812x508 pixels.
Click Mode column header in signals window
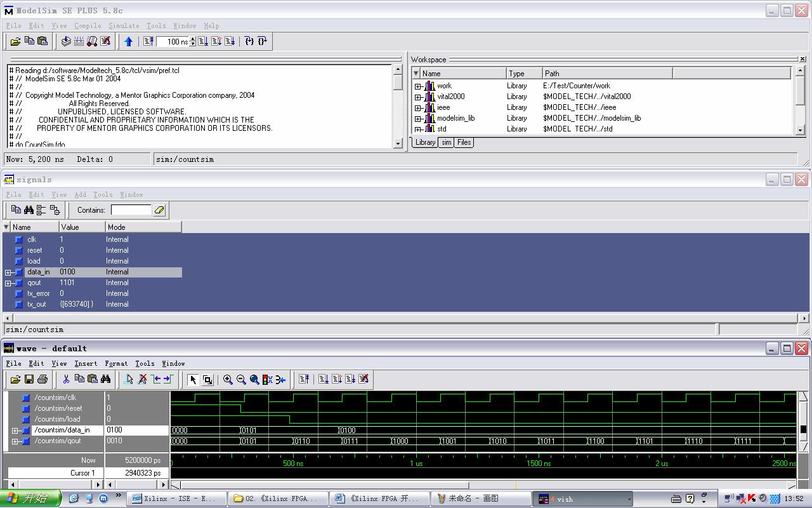143,227
